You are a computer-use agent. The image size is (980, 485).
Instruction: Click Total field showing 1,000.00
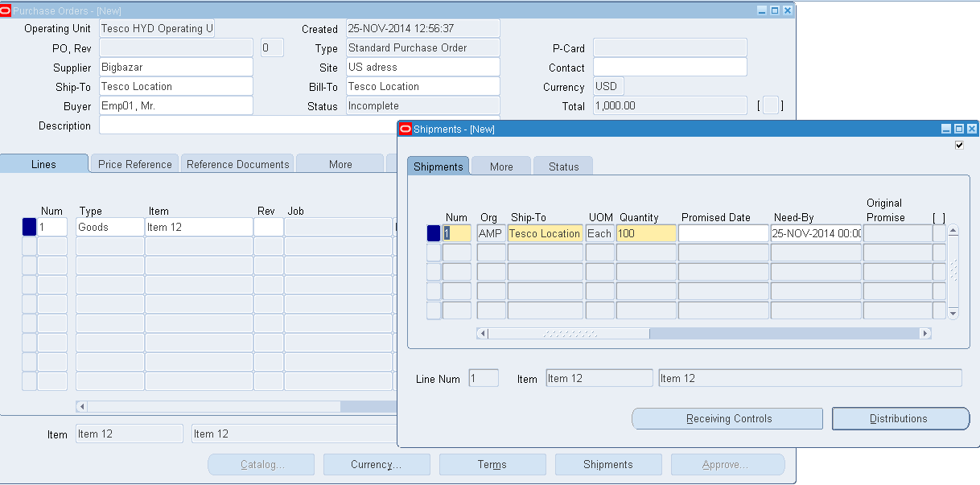[670, 105]
